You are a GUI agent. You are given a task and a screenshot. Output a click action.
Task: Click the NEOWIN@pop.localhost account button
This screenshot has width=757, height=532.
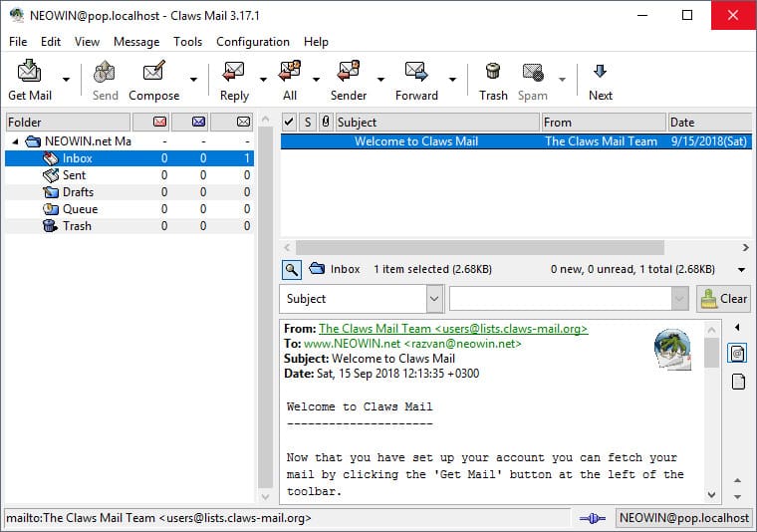pos(683,518)
